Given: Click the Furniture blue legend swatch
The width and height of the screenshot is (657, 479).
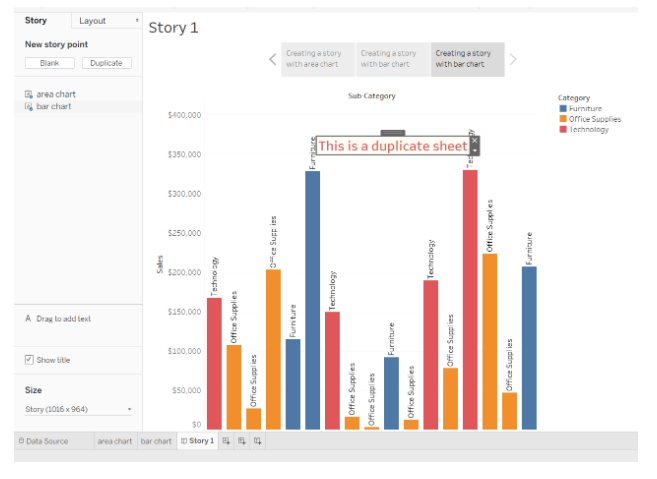Looking at the screenshot, I should point(563,108).
